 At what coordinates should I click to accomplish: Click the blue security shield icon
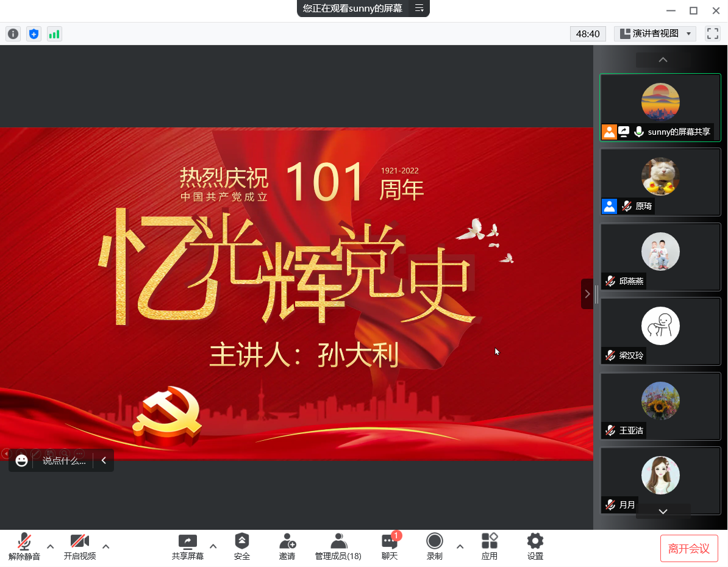pyautogui.click(x=34, y=34)
